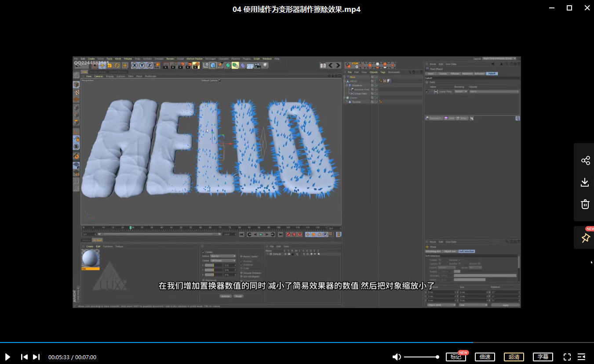Pin the player with the pin icon
The height and width of the screenshot is (364, 594).
pyautogui.click(x=585, y=238)
